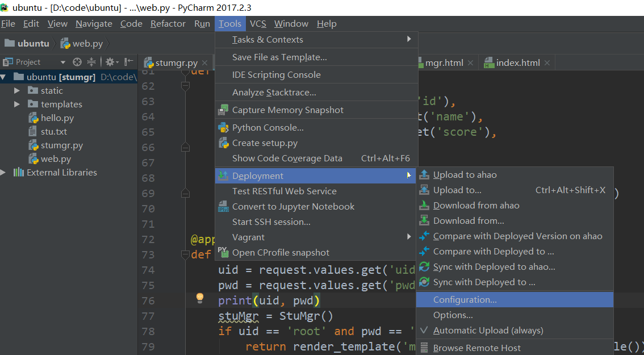The image size is (644, 355).
Task: Expand the static folder
Action: 17,90
